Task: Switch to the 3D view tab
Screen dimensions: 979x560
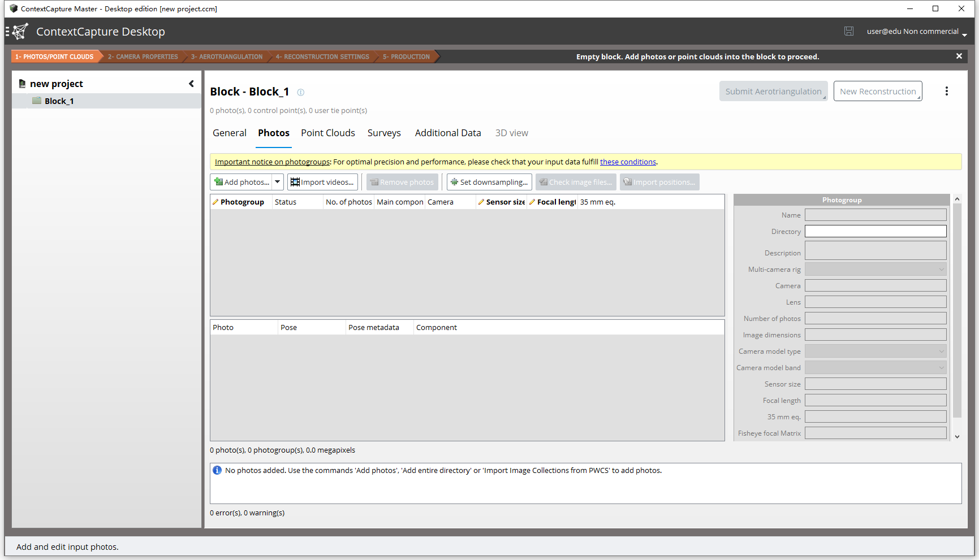Action: [x=512, y=133]
